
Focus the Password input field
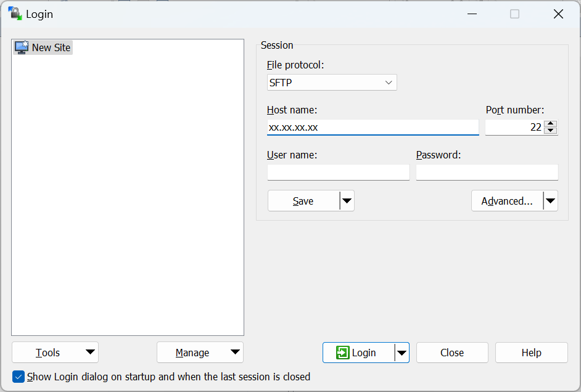487,172
